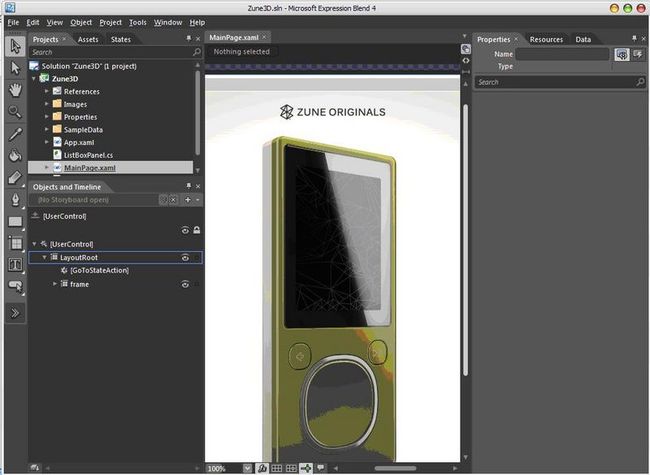Click the Projects search magnifier icon
The image size is (650, 475).
click(x=197, y=52)
